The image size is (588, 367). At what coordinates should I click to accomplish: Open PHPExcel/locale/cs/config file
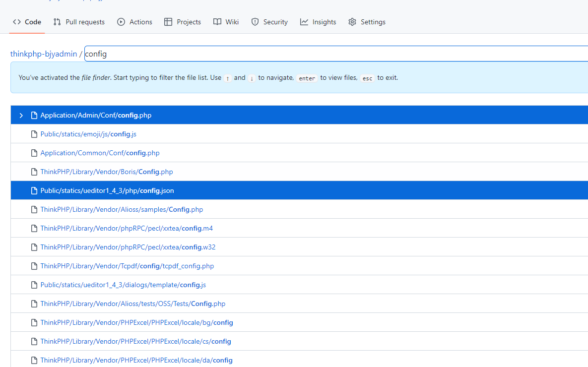click(136, 342)
